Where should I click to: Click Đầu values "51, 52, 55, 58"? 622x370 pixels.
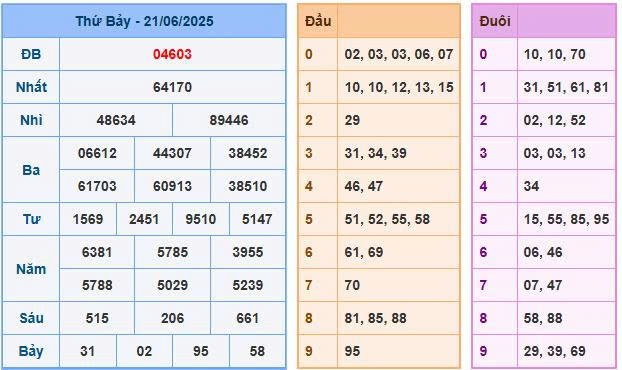tap(387, 219)
